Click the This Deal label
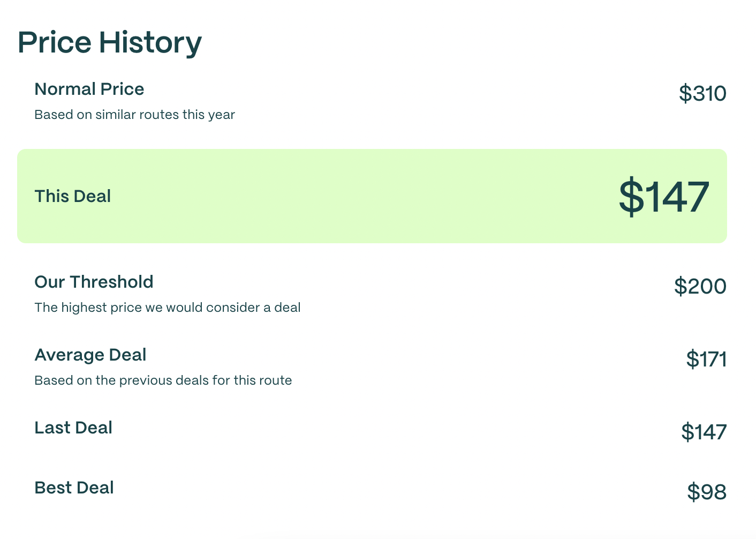This screenshot has width=756, height=539. [x=73, y=196]
